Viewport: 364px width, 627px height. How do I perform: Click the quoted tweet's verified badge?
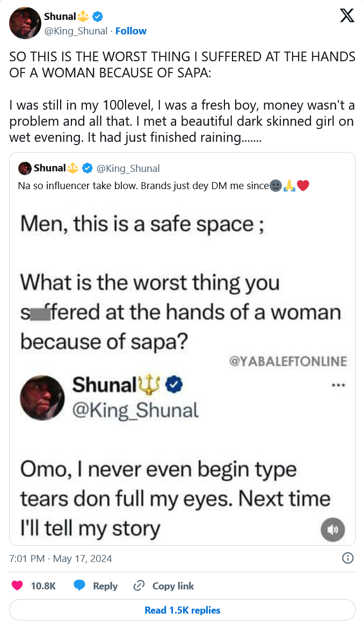(x=89, y=168)
